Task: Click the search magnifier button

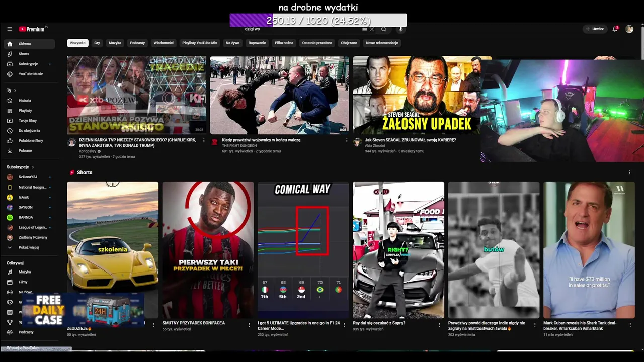Action: pos(384,29)
